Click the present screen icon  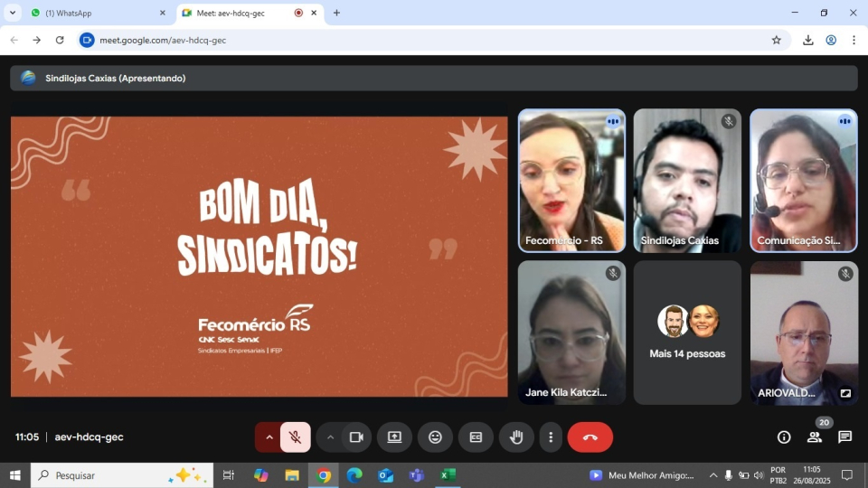(394, 437)
